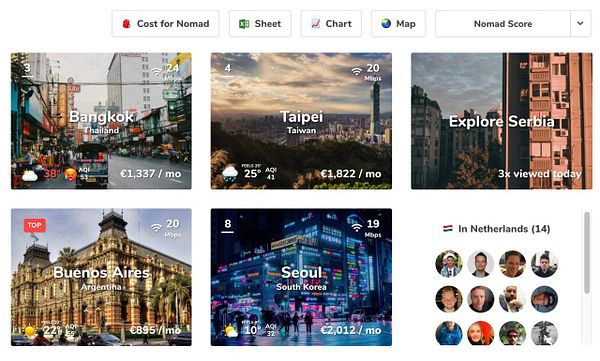Click the rain cloud weather icon on Taipei

point(230,174)
